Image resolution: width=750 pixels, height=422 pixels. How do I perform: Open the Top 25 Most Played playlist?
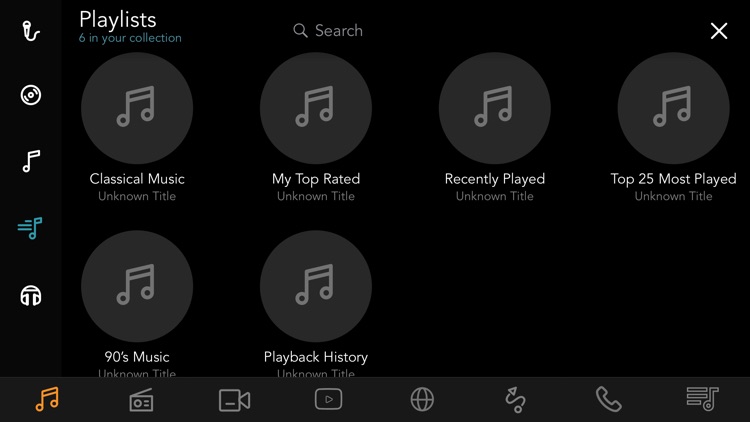coord(673,108)
